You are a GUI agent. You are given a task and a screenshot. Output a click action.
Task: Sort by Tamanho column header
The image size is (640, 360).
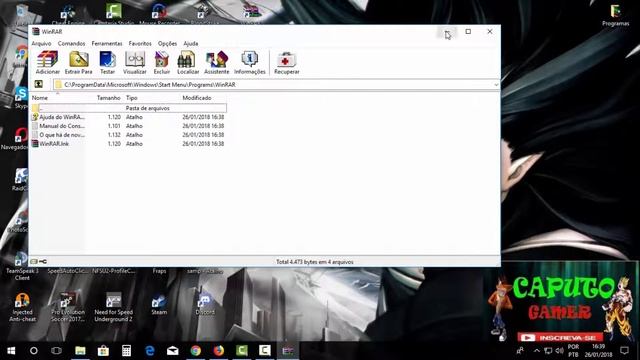(109, 98)
